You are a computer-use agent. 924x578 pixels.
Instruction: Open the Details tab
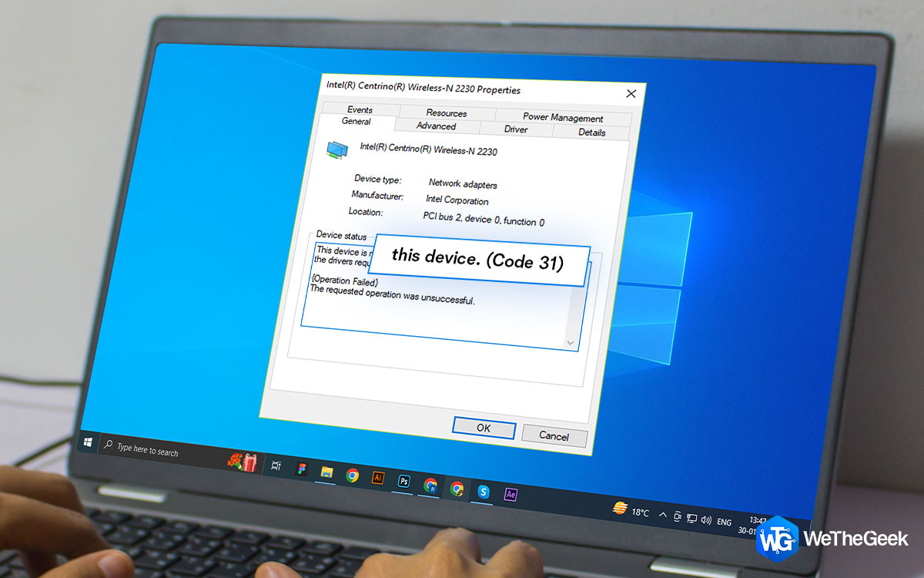(x=591, y=133)
